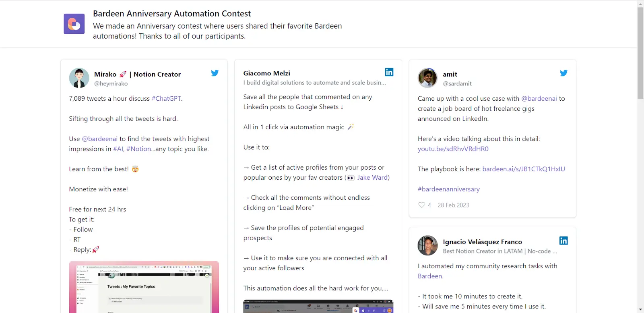Click the scrollbar up arrow
The width and height of the screenshot is (644, 313).
click(640, 3)
